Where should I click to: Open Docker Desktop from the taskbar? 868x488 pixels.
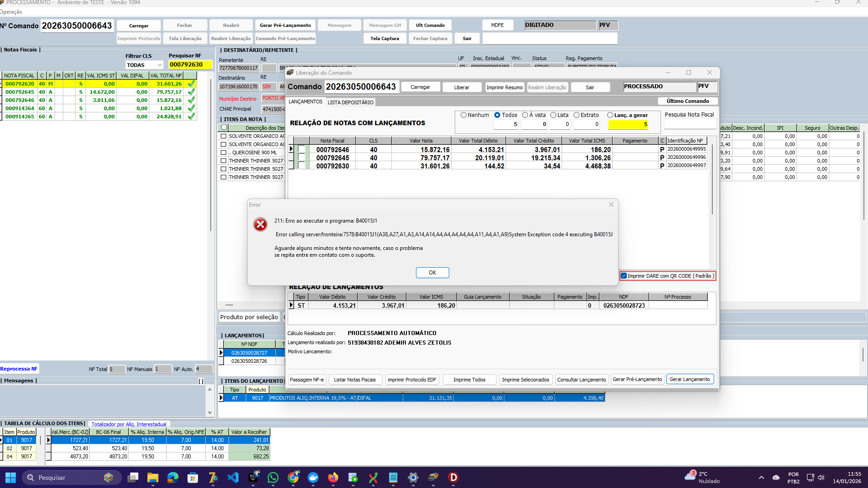click(313, 478)
